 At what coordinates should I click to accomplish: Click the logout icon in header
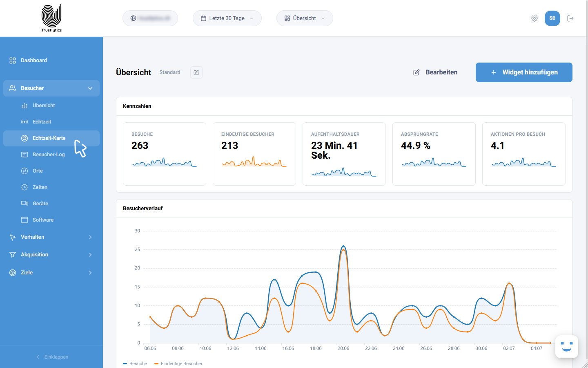coord(570,18)
